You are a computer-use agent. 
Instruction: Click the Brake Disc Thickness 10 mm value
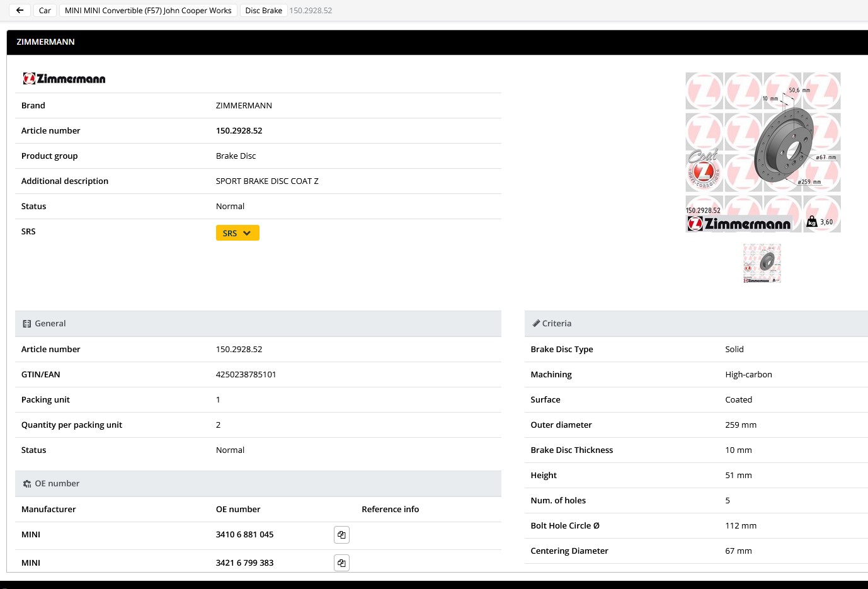[738, 450]
